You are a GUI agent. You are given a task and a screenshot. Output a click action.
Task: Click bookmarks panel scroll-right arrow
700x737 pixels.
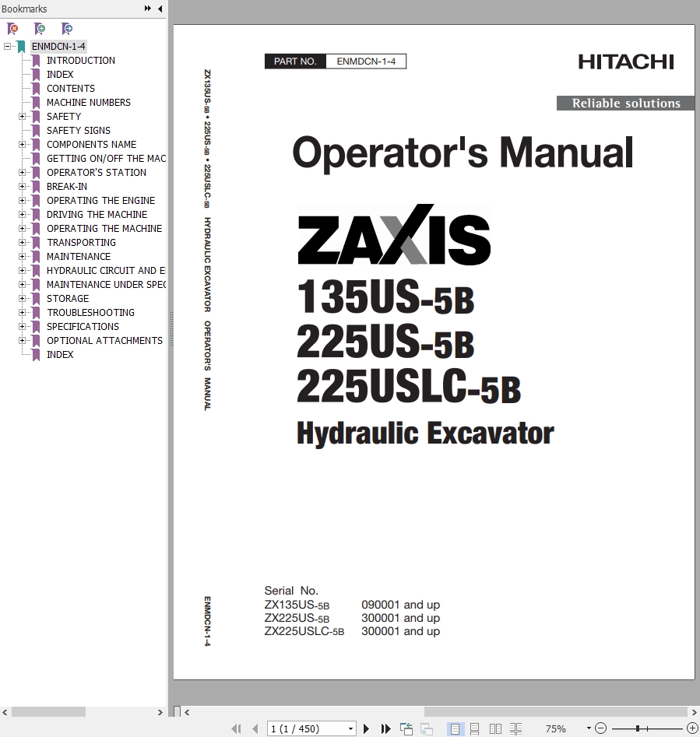[160, 712]
